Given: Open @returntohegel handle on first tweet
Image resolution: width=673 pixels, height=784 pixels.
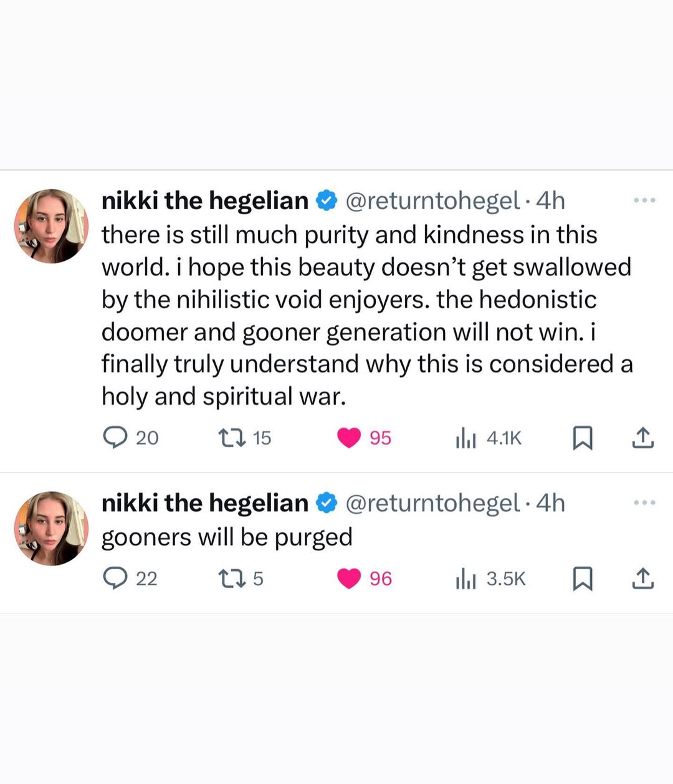Looking at the screenshot, I should coord(432,201).
